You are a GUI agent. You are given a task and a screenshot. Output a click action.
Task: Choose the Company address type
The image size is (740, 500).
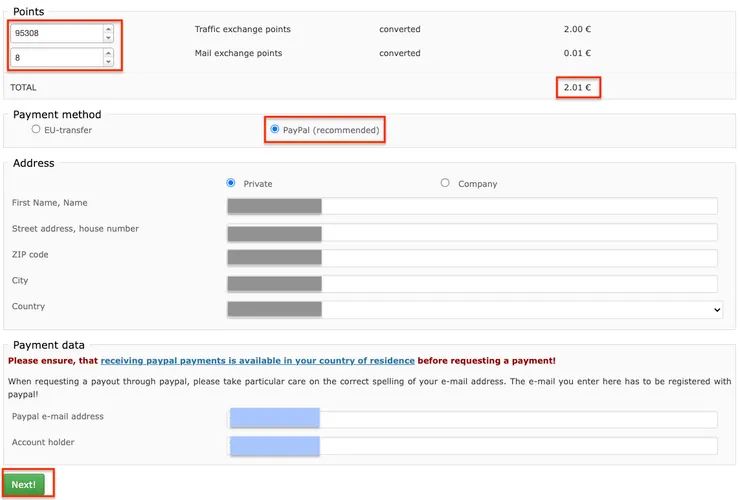tap(445, 183)
